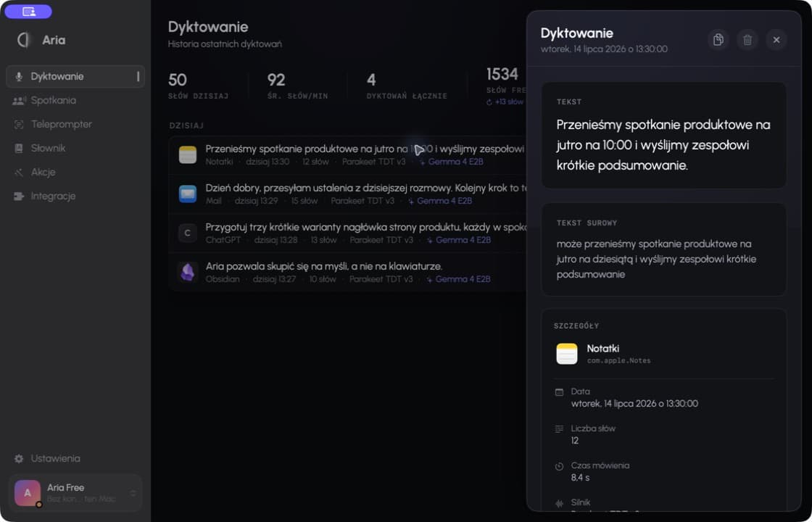Click the Notatki app icon in Szczegóły
The image size is (812, 522).
566,354
